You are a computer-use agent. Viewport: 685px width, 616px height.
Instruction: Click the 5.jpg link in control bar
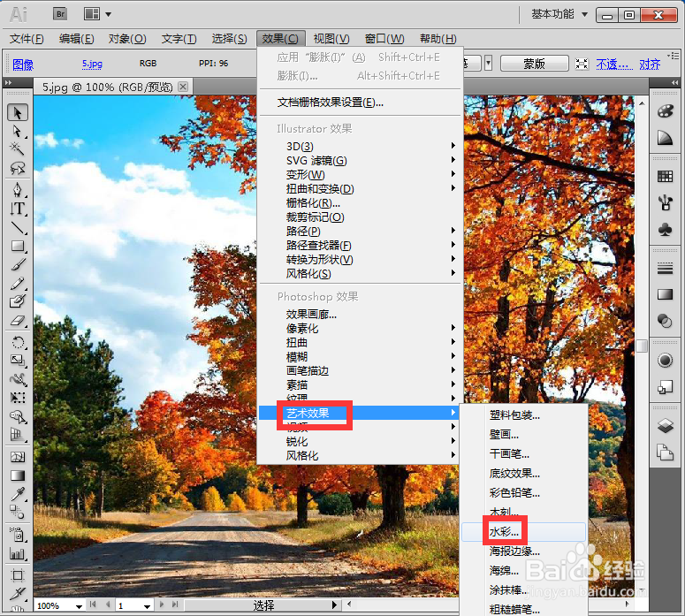coord(92,64)
